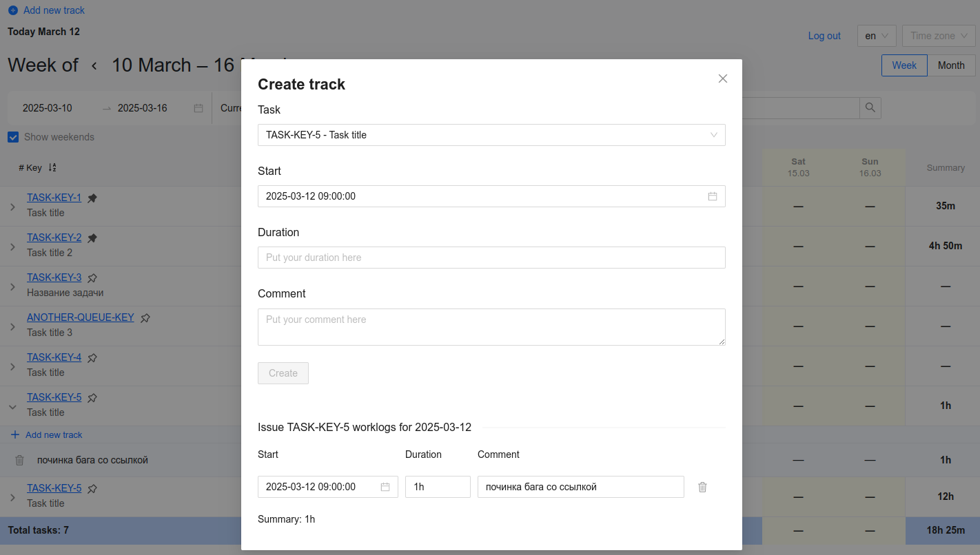Open the TASK-KEY-3 issue link
This screenshot has width=980, height=555.
tap(54, 277)
